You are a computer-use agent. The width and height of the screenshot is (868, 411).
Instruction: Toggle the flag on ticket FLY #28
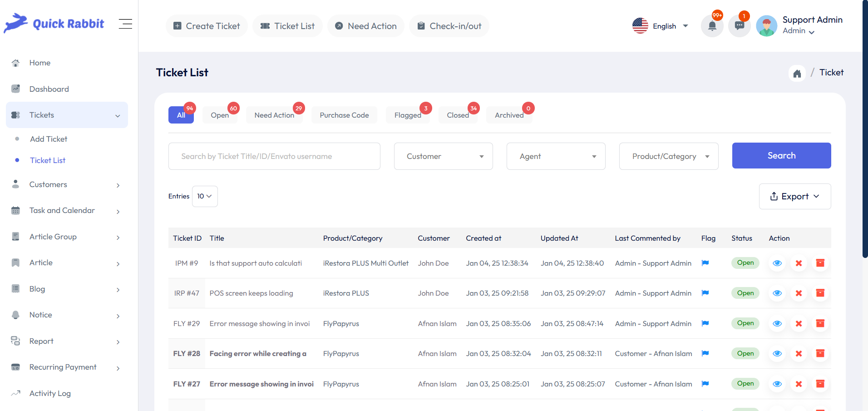pyautogui.click(x=705, y=353)
